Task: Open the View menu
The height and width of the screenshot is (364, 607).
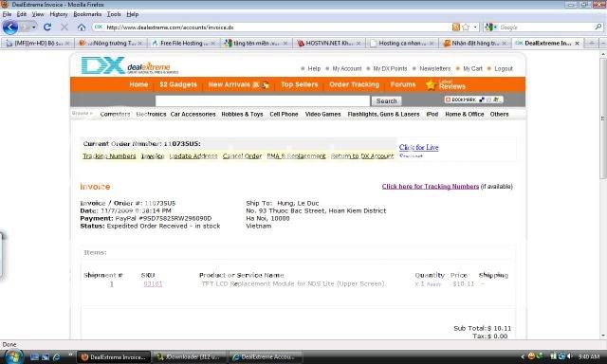Action: 38,14
